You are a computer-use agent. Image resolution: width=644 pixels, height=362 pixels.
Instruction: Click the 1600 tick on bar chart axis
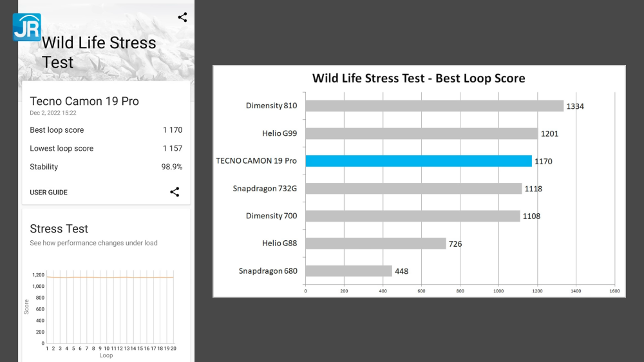click(614, 291)
